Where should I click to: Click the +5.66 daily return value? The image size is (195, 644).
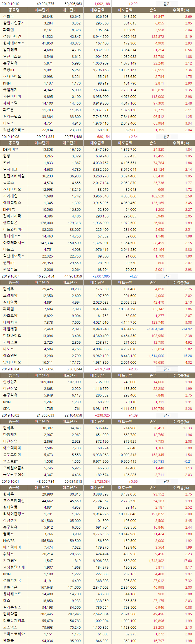click(133, 482)
